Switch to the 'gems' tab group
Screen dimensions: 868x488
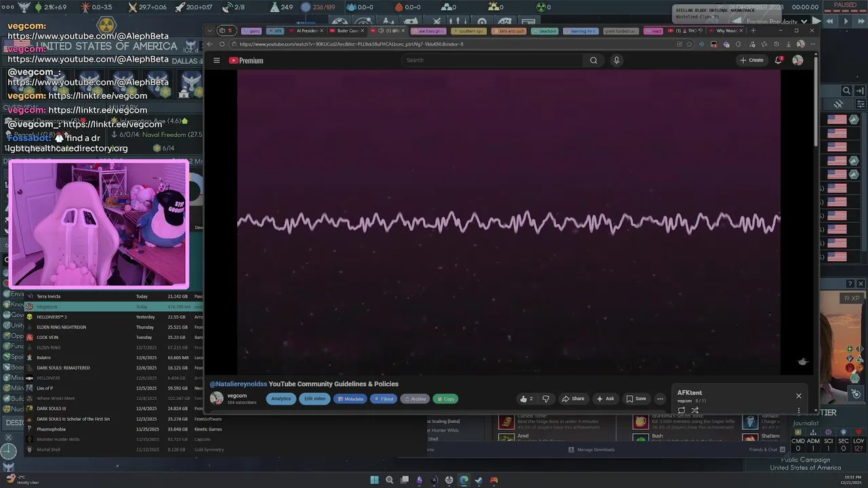pos(252,30)
